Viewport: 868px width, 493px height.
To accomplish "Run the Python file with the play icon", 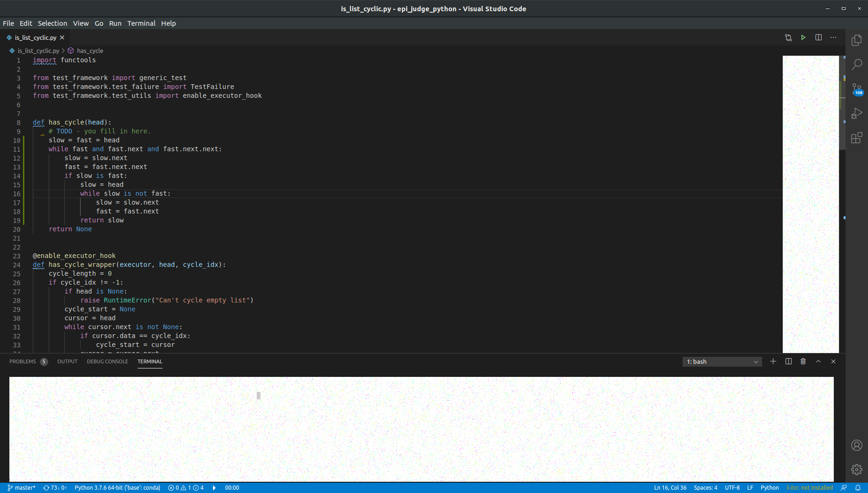I will (x=803, y=37).
